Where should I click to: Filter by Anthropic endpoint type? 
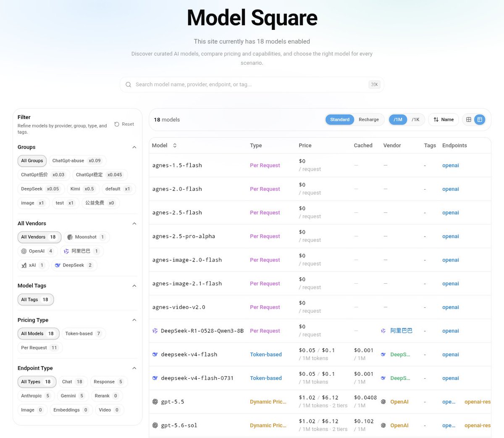(36, 396)
